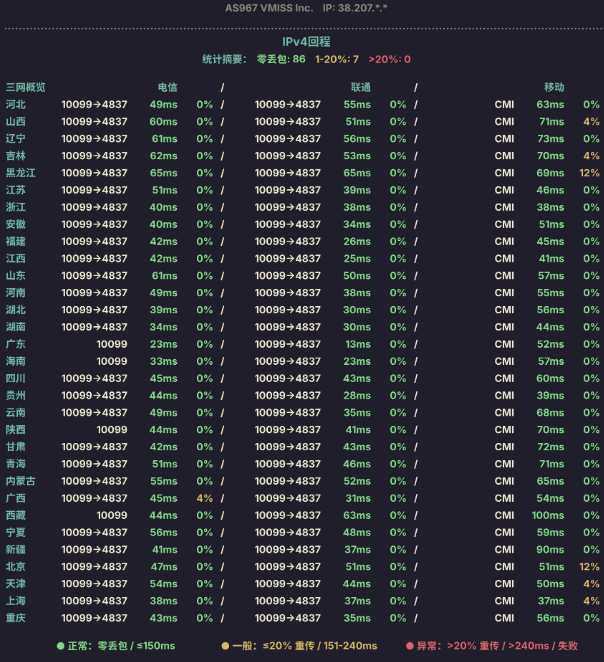Select the 西藏 row label
604x662 pixels.
(16, 515)
